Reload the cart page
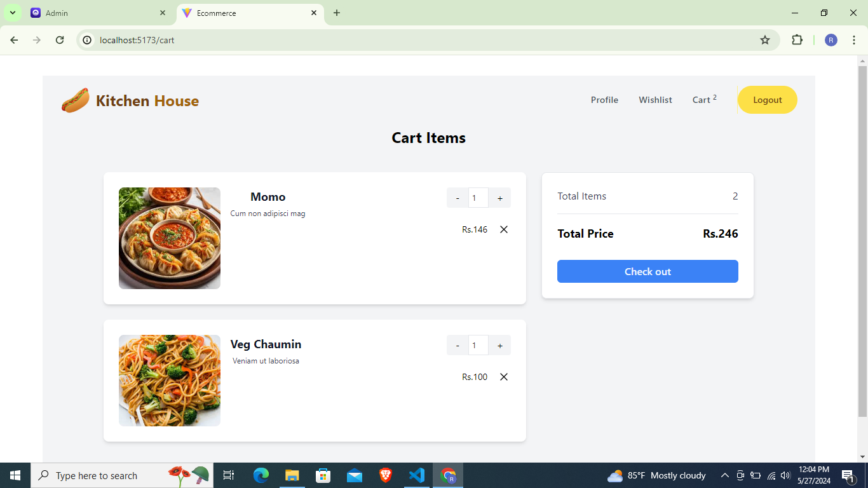 (x=60, y=40)
